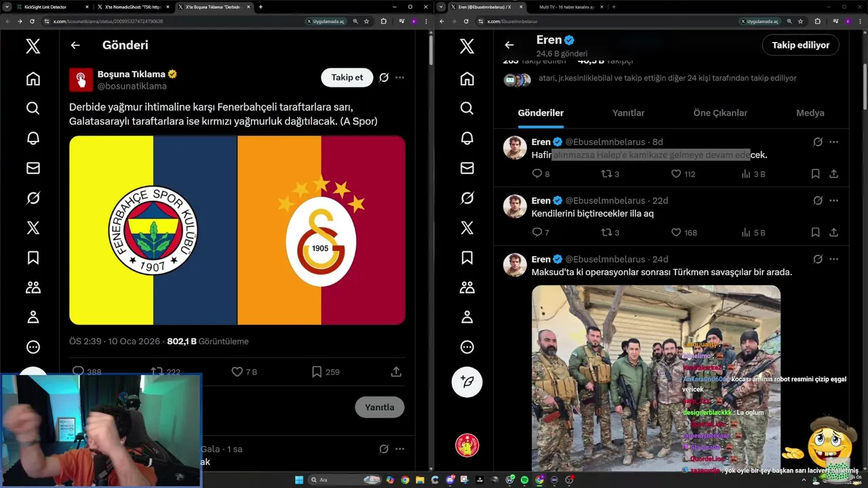Click Grok icon on Maksud'ta operasyonlar post
Screen dimensions: 868x488
(818, 259)
